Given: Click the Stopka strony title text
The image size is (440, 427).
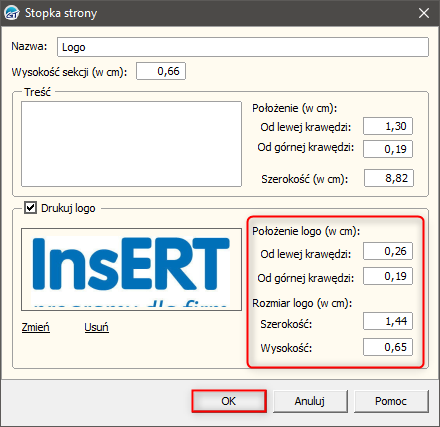Looking at the screenshot, I should click(x=61, y=13).
